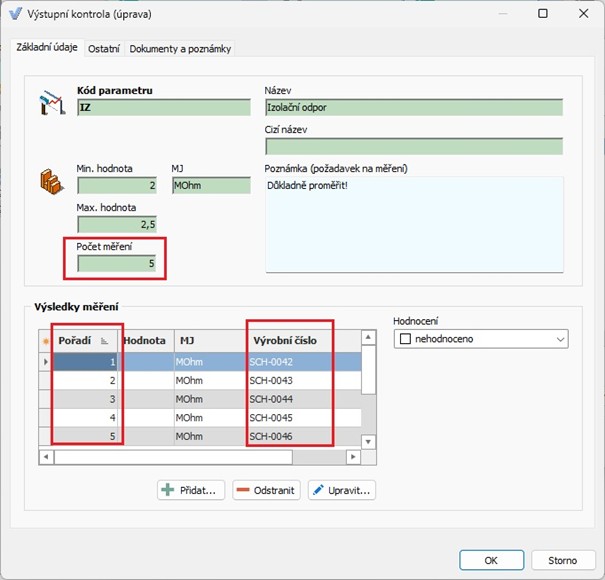
Task: Click the parameter chart icon beside Kód parametru
Action: pos(52,103)
